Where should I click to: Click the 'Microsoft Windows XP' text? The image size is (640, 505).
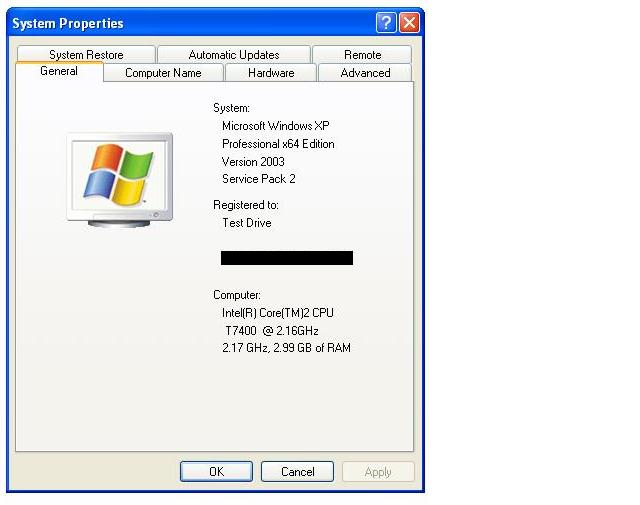276,126
